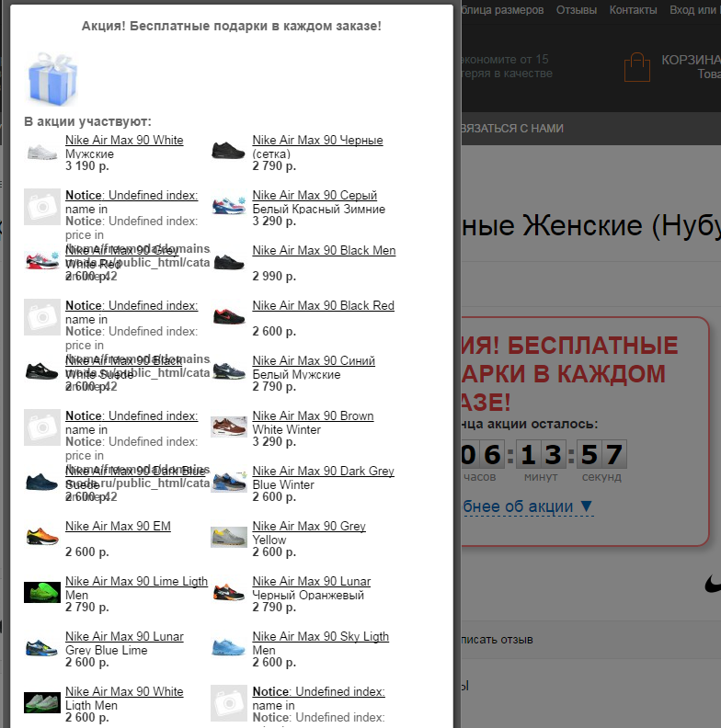Click the Nike Air Max 90 Black Men thumbnail
The height and width of the screenshot is (728, 721).
click(x=229, y=262)
